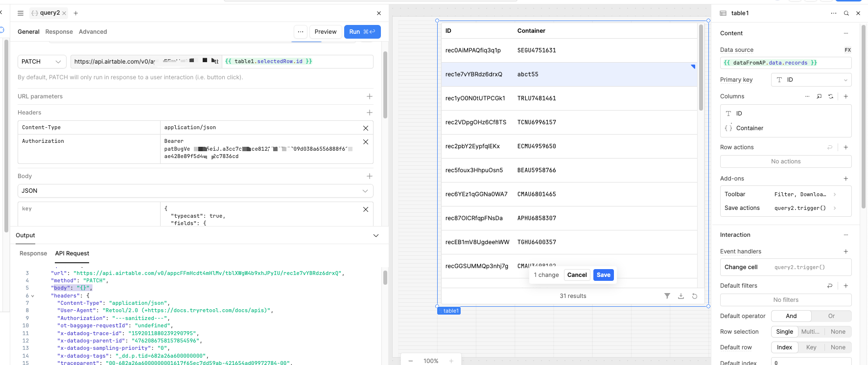Close the query2 tab
Viewport: 868px width, 365px height.
64,13
